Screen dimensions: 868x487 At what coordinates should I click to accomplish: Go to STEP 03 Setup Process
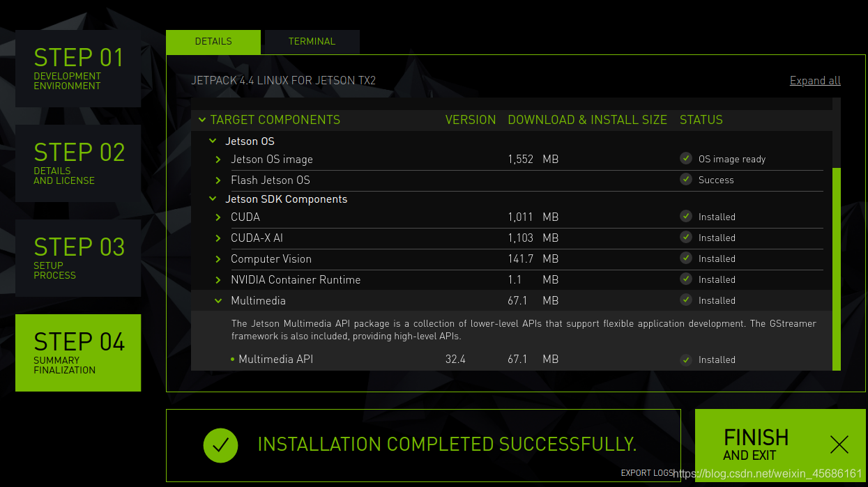(78, 258)
